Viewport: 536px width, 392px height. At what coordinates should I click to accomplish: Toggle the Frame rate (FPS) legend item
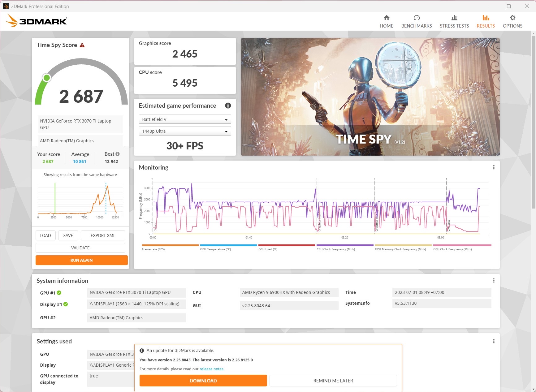coord(153,249)
